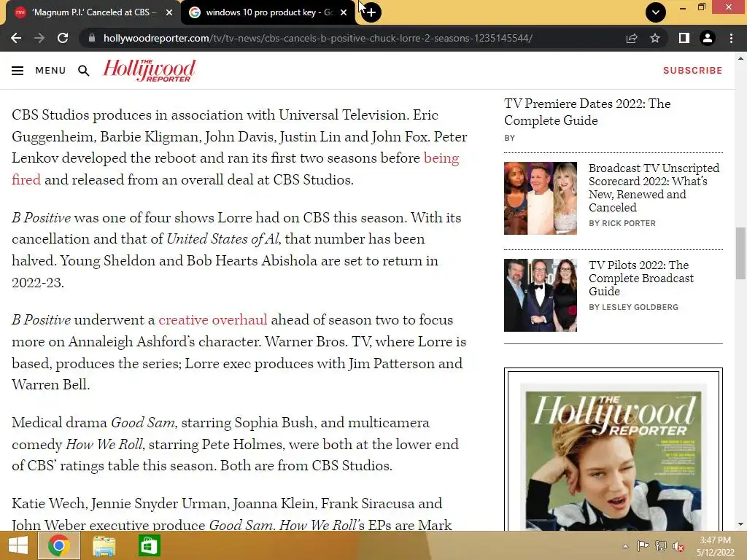Reload the current page
The width and height of the screenshot is (747, 560).
pos(63,38)
